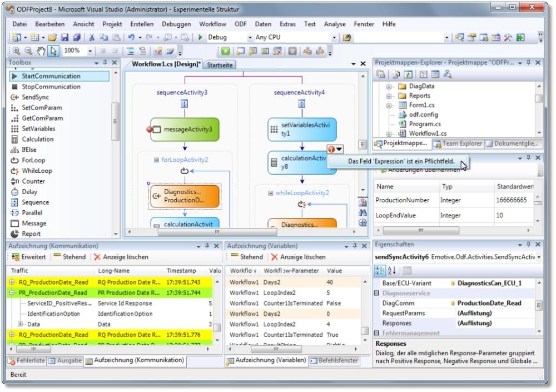Activate the pan hand tool
556x392 pixels.
pyautogui.click(x=41, y=51)
